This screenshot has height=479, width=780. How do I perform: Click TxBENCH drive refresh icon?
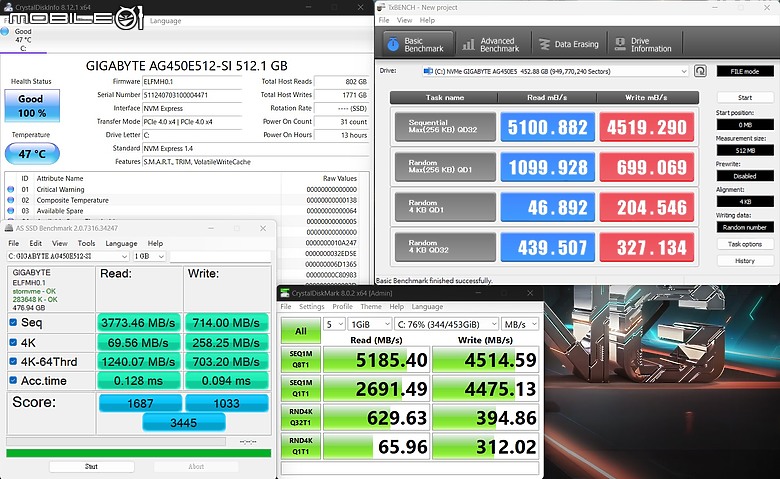(x=700, y=71)
